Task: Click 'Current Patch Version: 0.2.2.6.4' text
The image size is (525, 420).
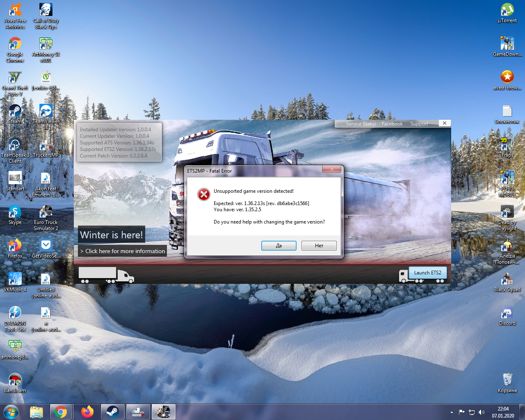Action: [114, 156]
